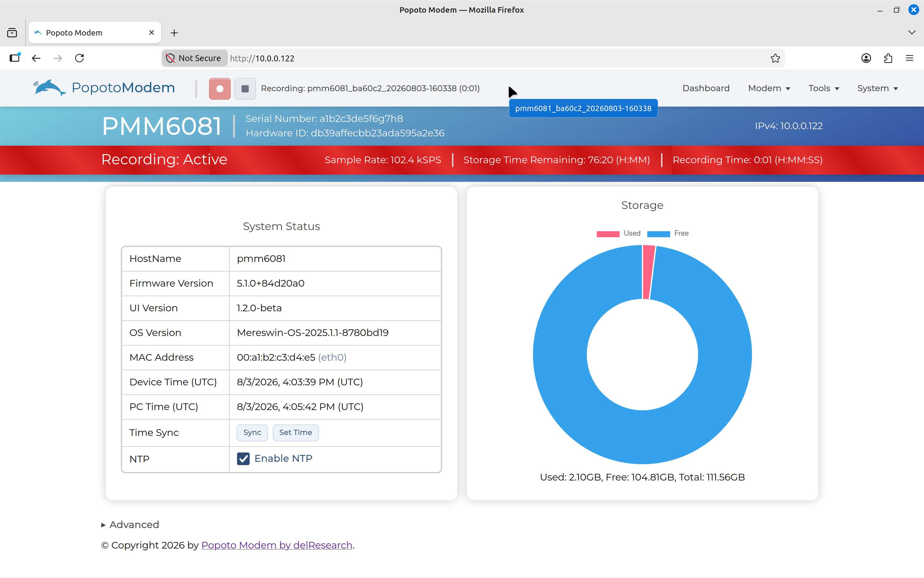This screenshot has height=578, width=924.
Task: Open the Dashboard page
Action: point(706,88)
